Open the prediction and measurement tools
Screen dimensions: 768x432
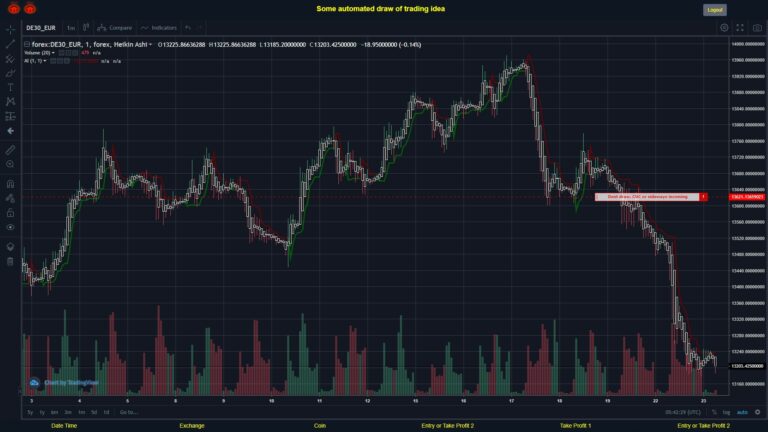[10, 117]
